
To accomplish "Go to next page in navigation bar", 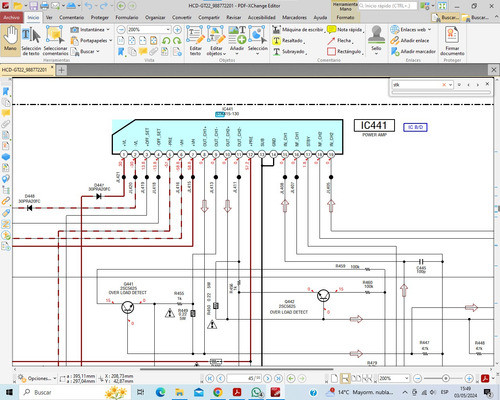I will point(268,378).
